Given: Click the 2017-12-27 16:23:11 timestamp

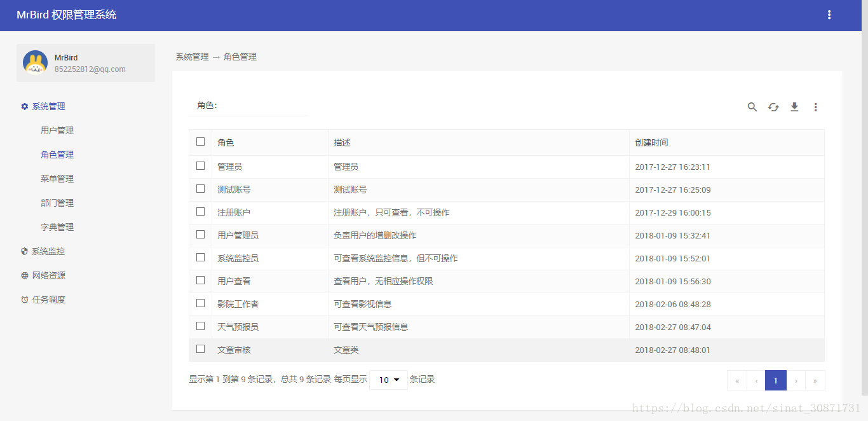Looking at the screenshot, I should tap(673, 167).
